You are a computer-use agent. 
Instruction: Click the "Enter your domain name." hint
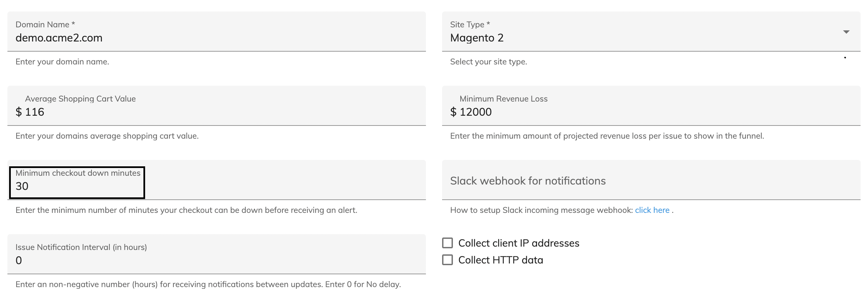click(62, 62)
